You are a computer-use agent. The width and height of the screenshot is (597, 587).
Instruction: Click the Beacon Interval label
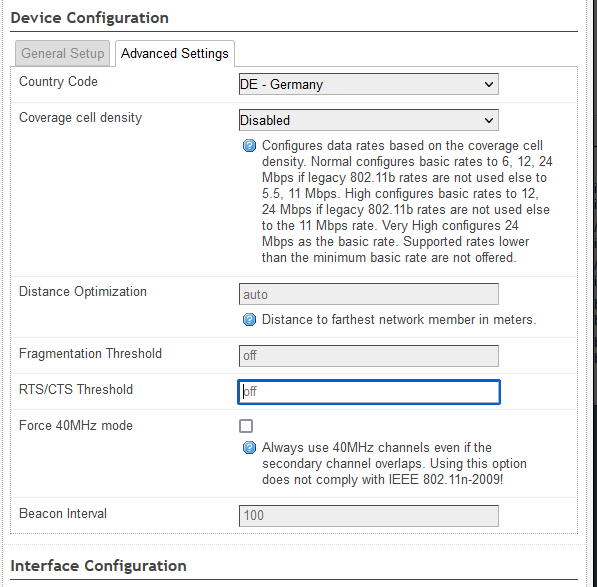(x=63, y=514)
